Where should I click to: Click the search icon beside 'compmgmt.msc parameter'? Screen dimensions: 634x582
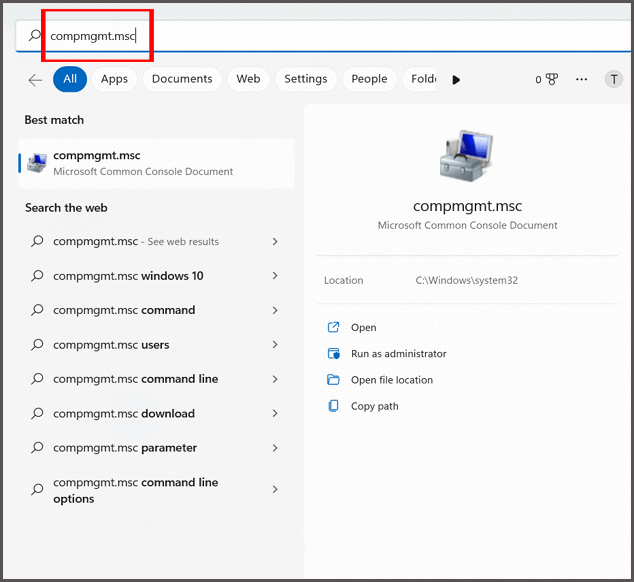[x=37, y=448]
